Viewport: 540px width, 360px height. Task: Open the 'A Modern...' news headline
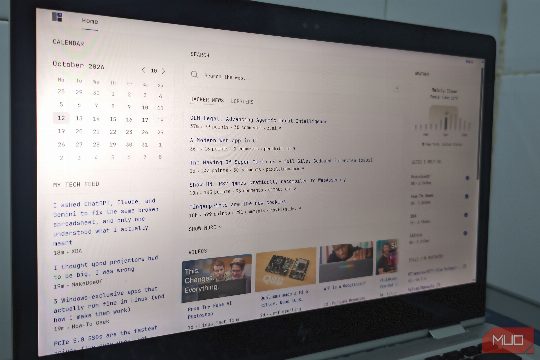coord(222,140)
